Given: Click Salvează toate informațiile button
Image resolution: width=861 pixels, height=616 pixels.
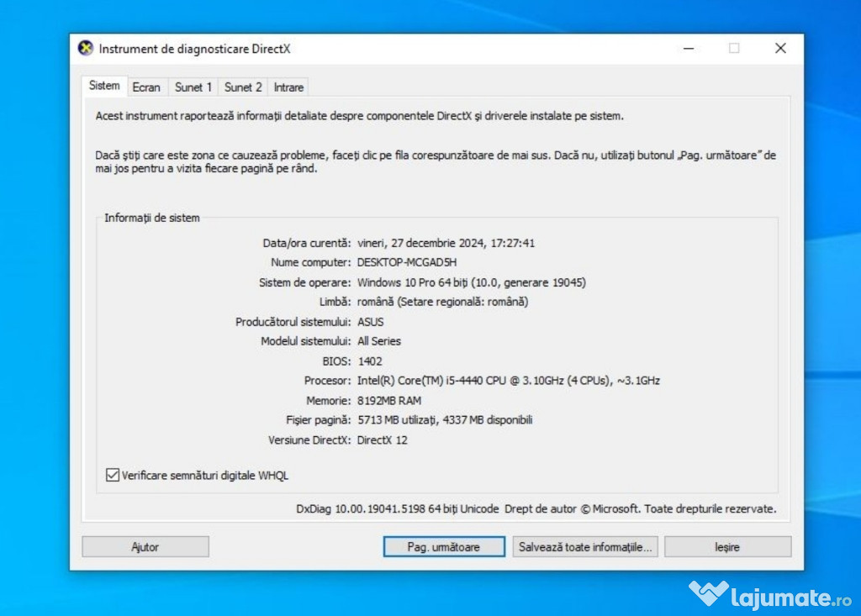Looking at the screenshot, I should coord(585,547).
